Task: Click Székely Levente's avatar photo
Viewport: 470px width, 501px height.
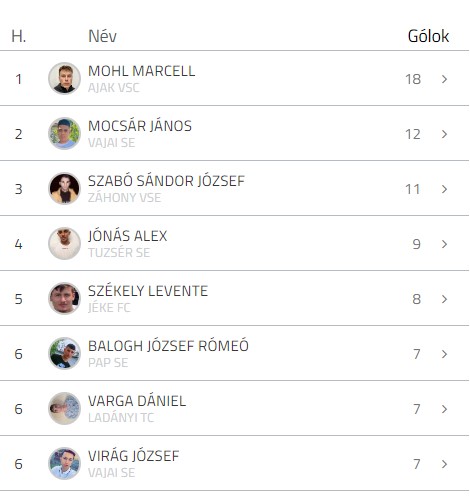Action: click(x=64, y=299)
